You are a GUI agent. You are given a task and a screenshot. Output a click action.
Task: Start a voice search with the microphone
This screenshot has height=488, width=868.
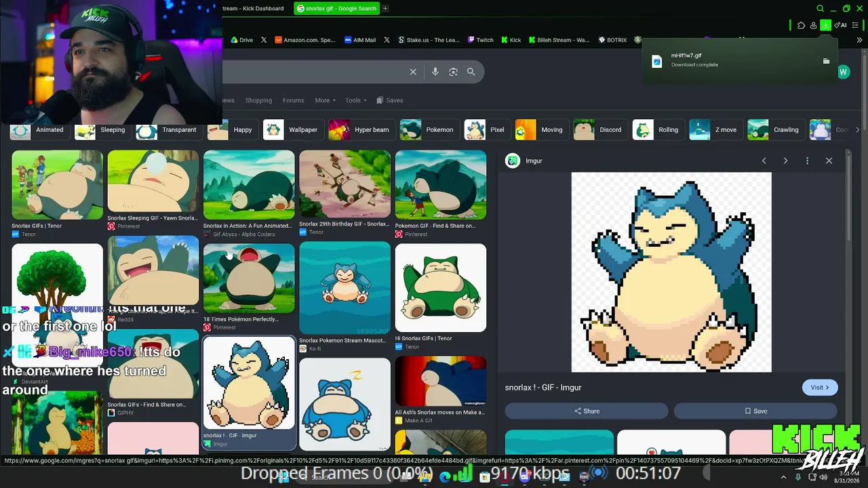coord(435,72)
